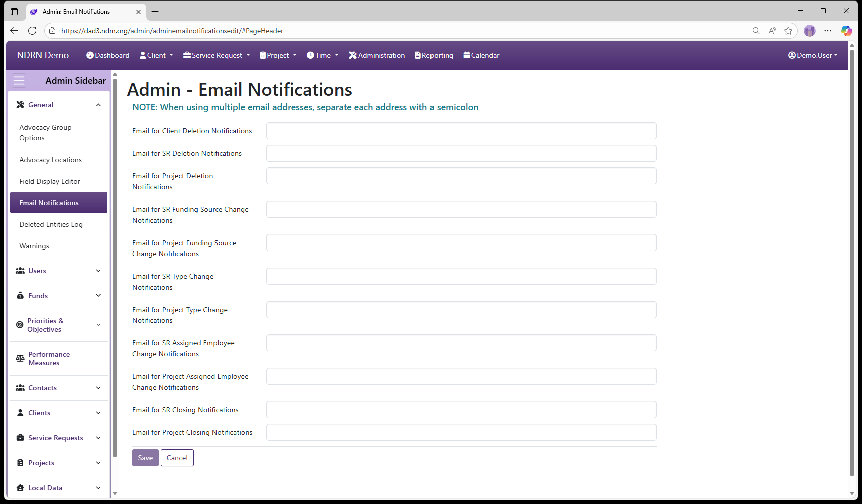This screenshot has height=504, width=862.
Task: Click the read aloud icon
Action: 772,31
